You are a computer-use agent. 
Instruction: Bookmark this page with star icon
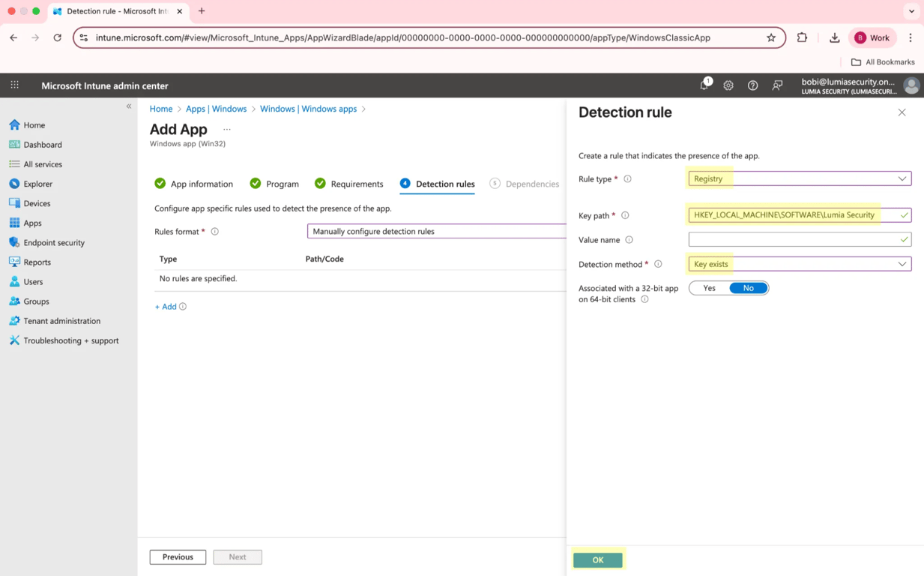point(771,37)
